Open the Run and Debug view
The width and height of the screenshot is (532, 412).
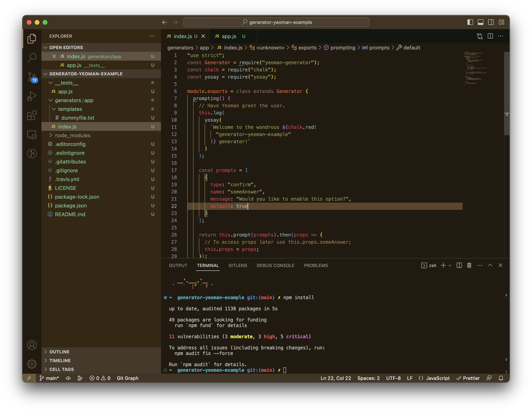[32, 96]
